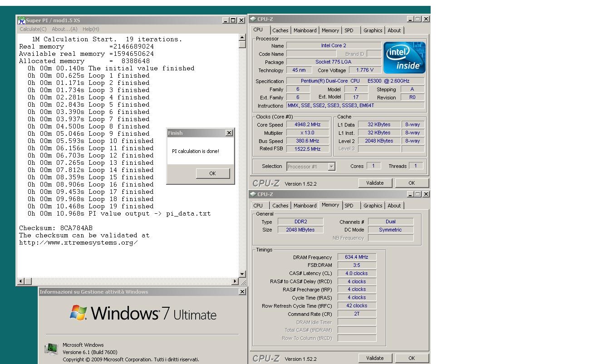Close the Windows about dialog

[x=242, y=292]
